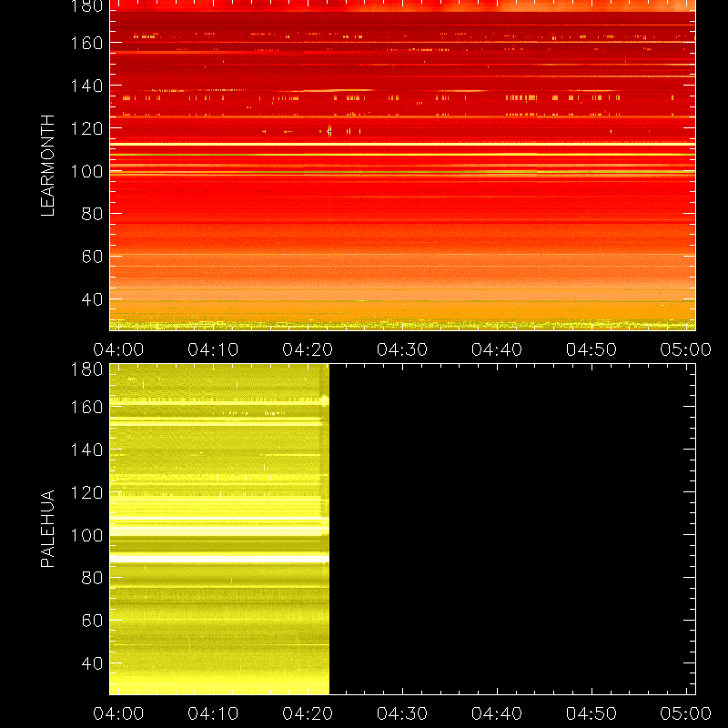Click the 40 frequency label beside Learmonth plot
Screen dimensions: 728x728
click(x=92, y=299)
